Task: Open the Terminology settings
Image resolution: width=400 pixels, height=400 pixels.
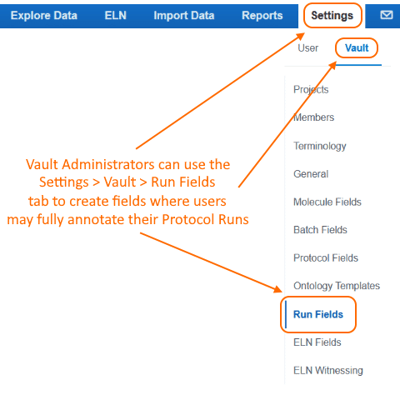Action: click(320, 146)
